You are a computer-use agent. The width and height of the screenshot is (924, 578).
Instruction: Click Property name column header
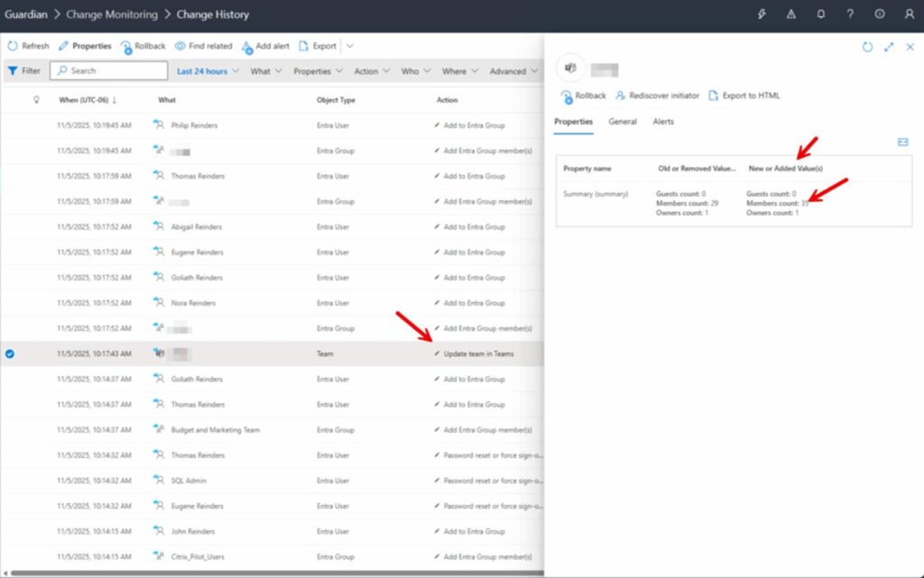click(587, 169)
